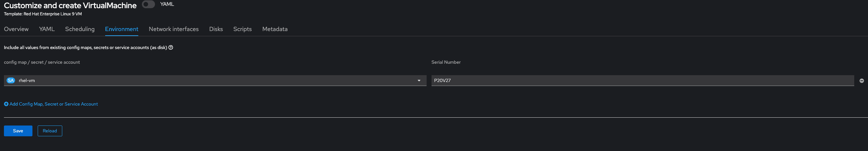Open the YAML tab
Image resolution: width=868 pixels, height=151 pixels.
coord(47,29)
